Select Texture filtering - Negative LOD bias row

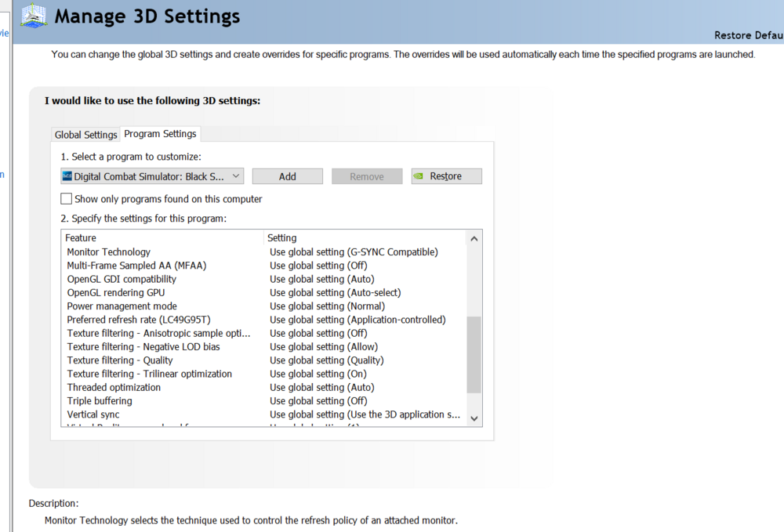pos(263,346)
